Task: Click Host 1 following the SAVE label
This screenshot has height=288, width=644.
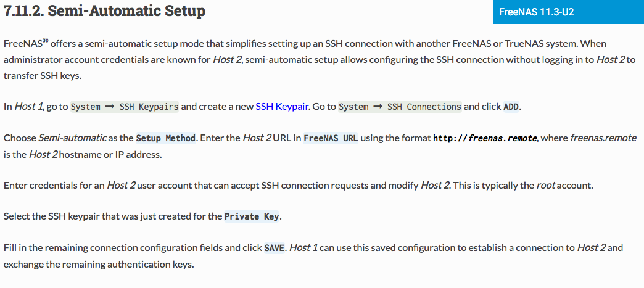Action: pos(303,248)
